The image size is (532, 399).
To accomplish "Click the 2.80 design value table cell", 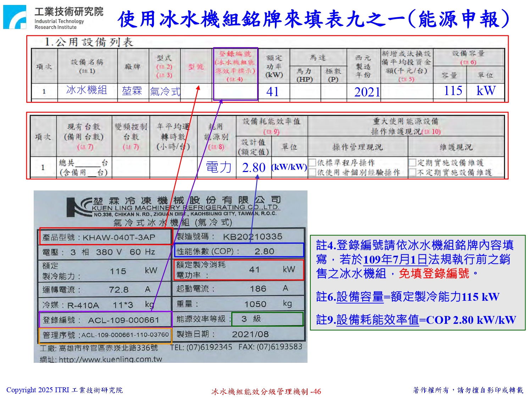I will click(254, 167).
